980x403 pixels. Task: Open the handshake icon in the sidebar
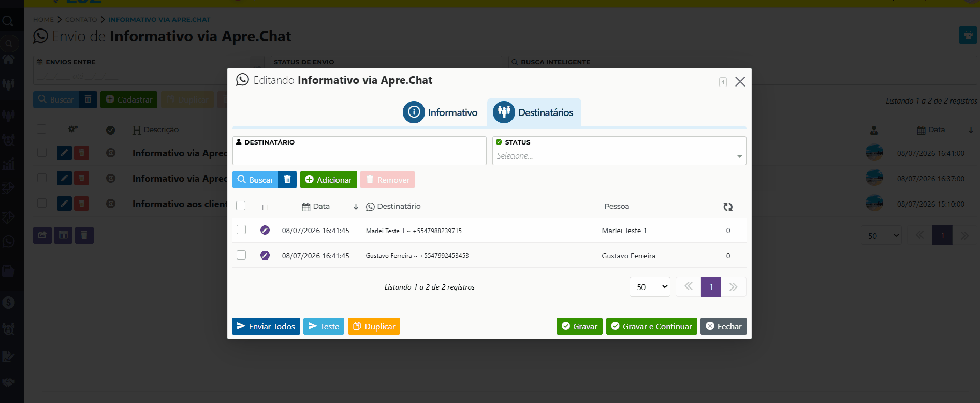(8, 383)
